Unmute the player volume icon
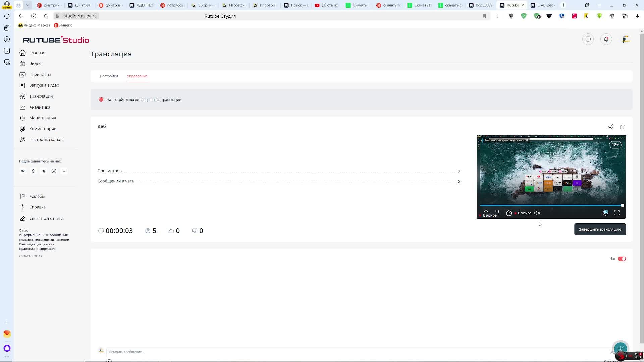644x362 pixels. coord(537,213)
